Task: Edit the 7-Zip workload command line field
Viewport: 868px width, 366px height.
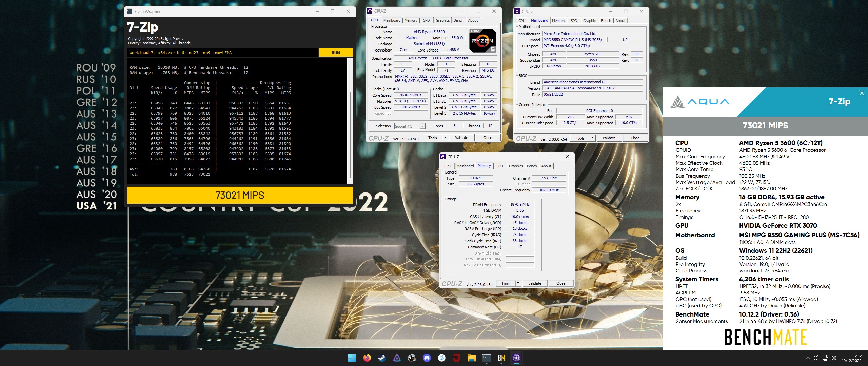Action: [222, 53]
